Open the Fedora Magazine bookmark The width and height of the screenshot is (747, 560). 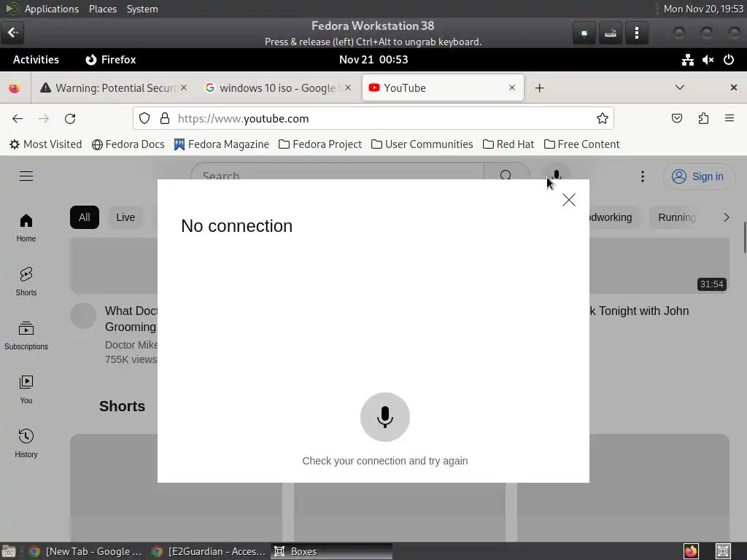tap(222, 144)
